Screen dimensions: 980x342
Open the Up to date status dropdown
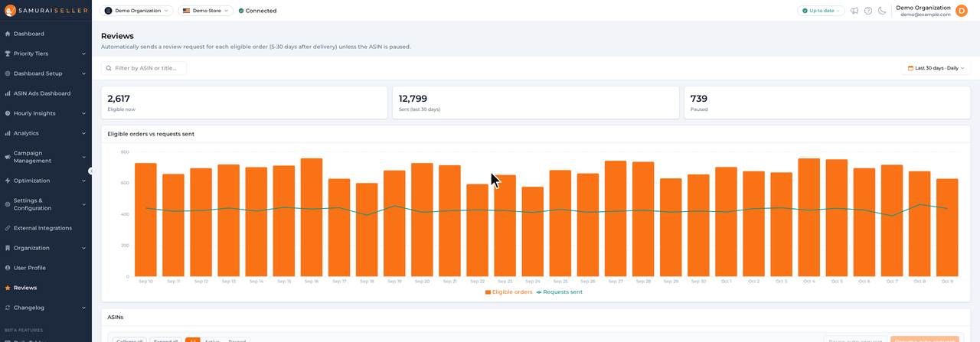point(821,11)
